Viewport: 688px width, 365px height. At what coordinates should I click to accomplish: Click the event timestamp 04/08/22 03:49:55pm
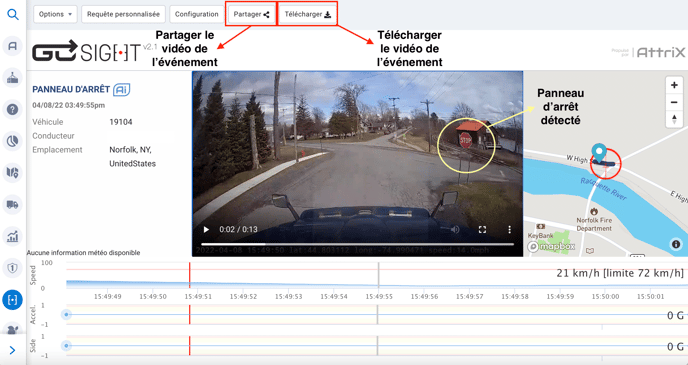tap(68, 106)
